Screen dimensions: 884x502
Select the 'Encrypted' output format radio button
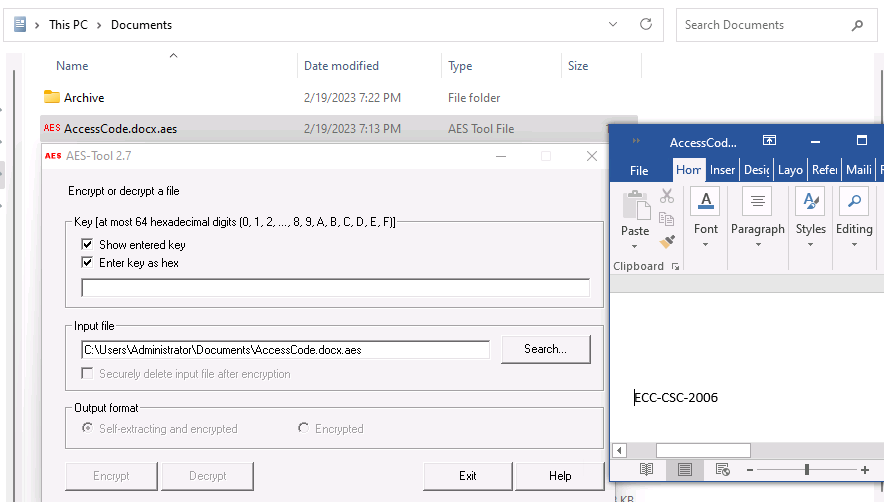coord(304,429)
